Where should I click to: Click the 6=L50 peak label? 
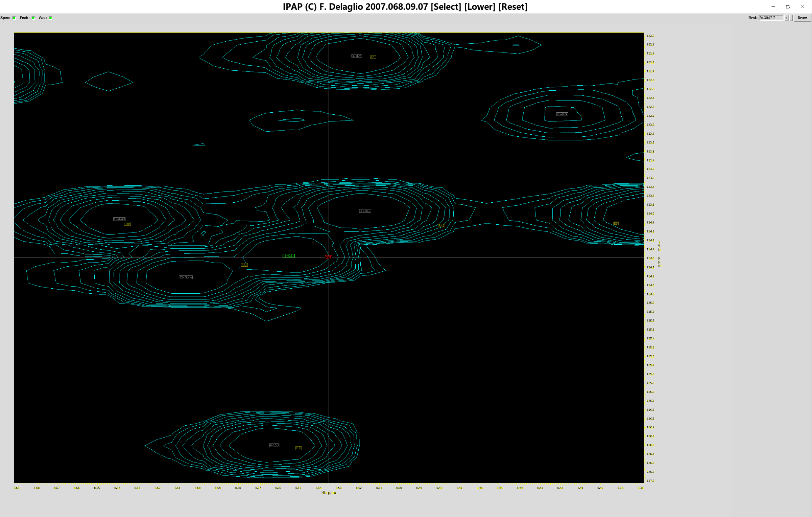pos(274,445)
